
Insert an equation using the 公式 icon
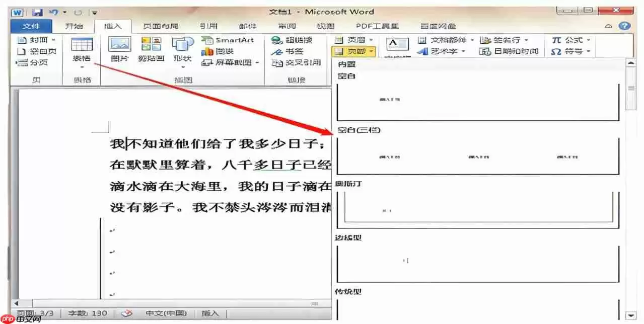click(x=574, y=40)
